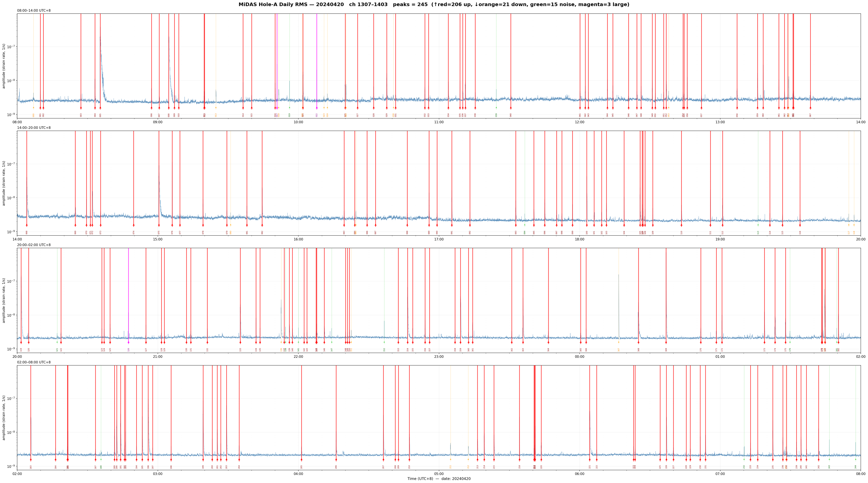This screenshot has height=483, width=868.
Task: Pick the red peak marker labeled 028
Action: [x=374, y=108]
